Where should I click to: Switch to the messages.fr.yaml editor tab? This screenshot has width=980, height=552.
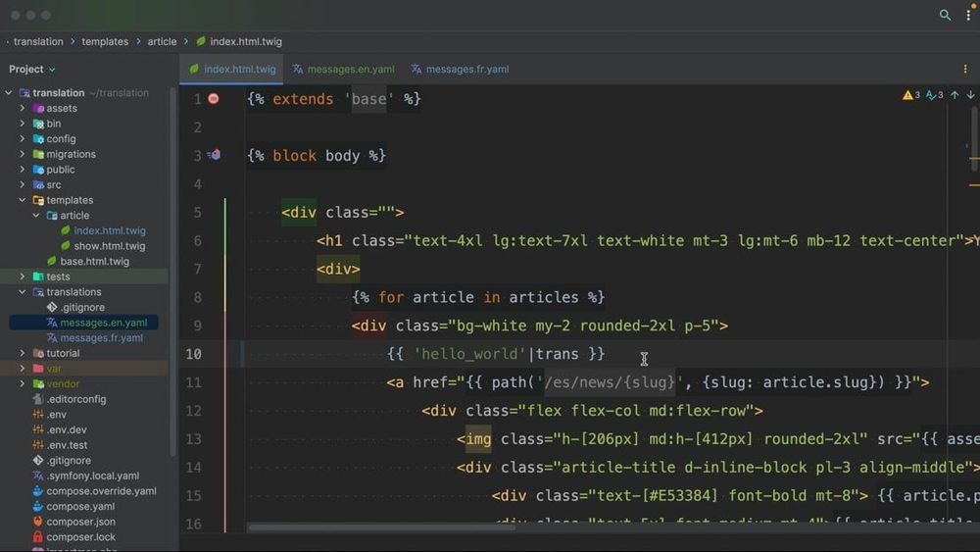(460, 69)
